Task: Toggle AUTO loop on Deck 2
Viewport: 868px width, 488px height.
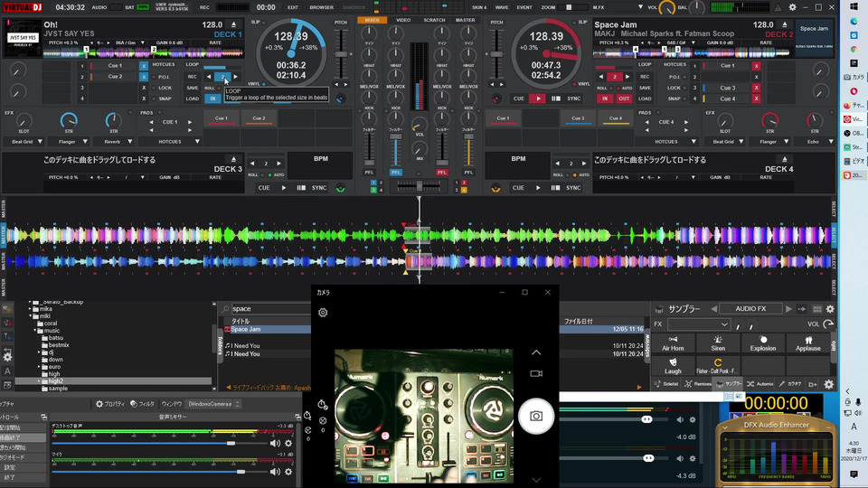Action: tap(626, 88)
